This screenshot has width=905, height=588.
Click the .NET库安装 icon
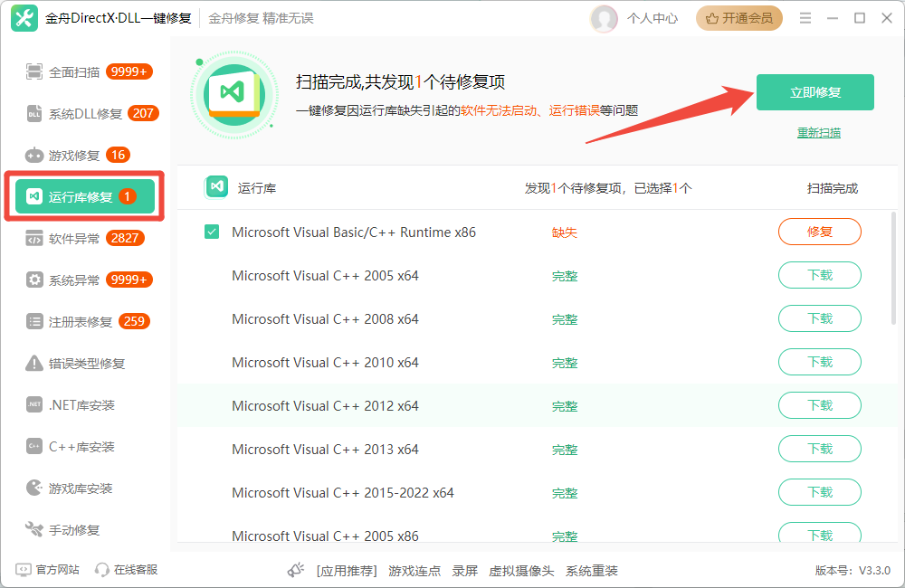[x=34, y=404]
